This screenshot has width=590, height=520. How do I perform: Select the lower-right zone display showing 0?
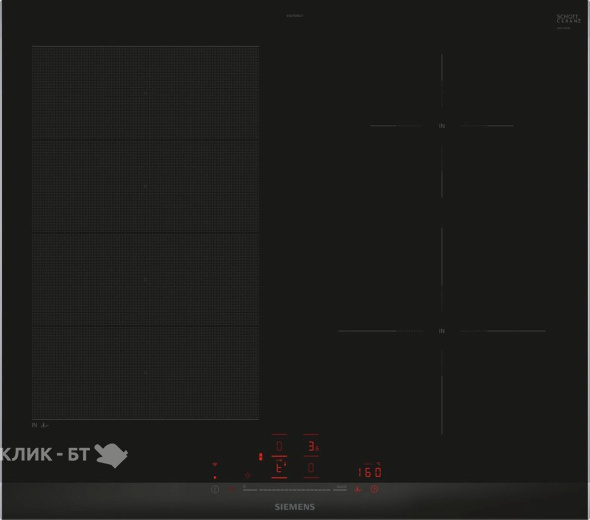pyautogui.click(x=311, y=468)
